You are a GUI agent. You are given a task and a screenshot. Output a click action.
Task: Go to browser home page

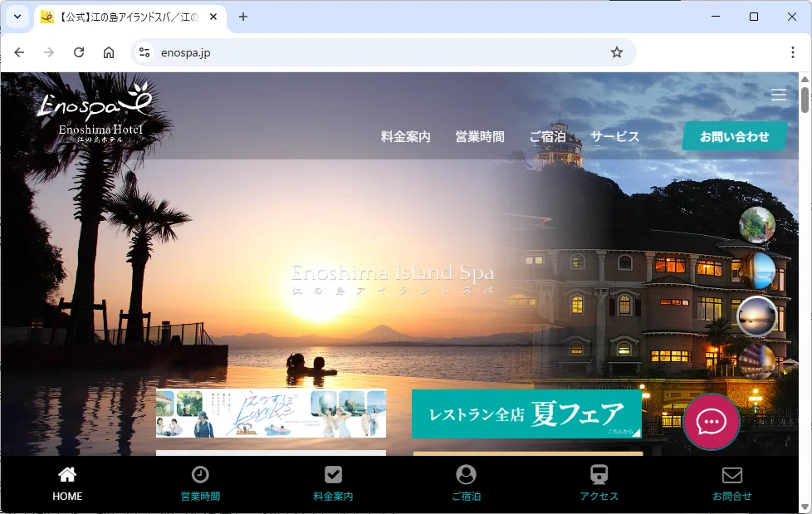(109, 52)
